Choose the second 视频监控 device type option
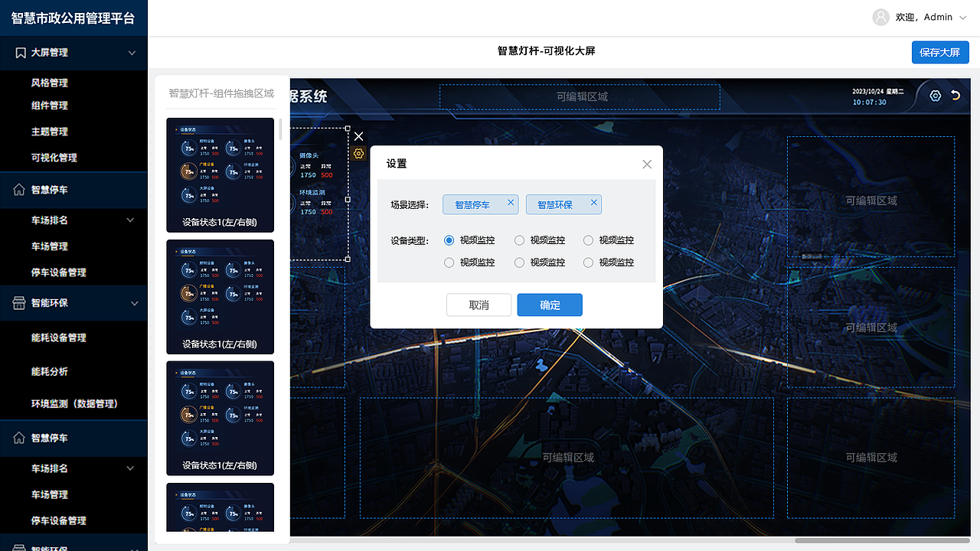The image size is (980, 551). (521, 240)
